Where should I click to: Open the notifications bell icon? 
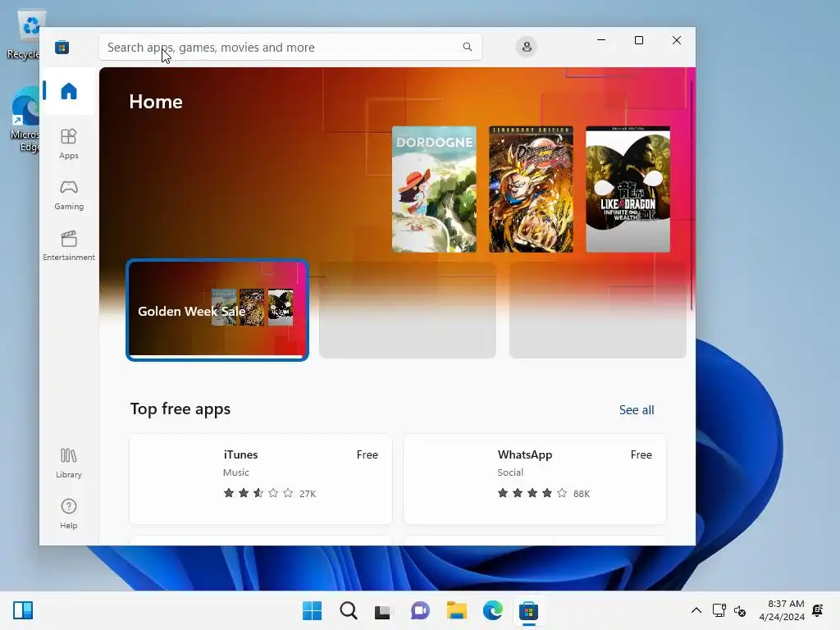818,610
